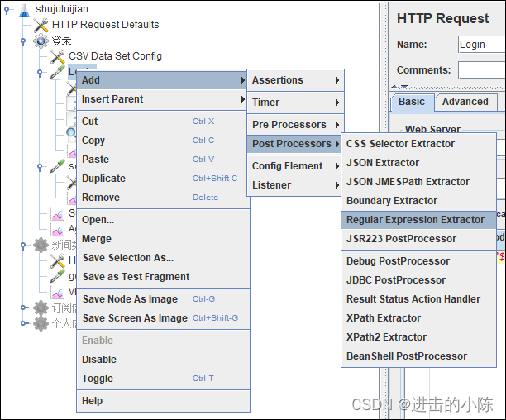The width and height of the screenshot is (506, 420).
Task: Collapse the 登录 thread group node
Action: click(23, 41)
